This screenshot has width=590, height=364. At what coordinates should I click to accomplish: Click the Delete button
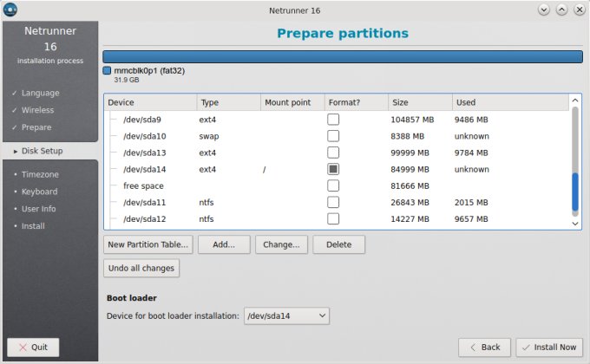click(338, 244)
